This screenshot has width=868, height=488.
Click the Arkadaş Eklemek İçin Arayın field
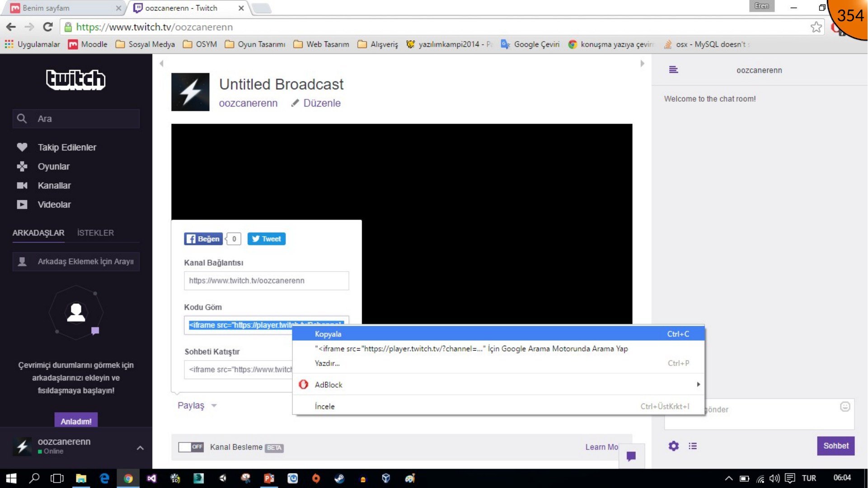[x=76, y=262]
